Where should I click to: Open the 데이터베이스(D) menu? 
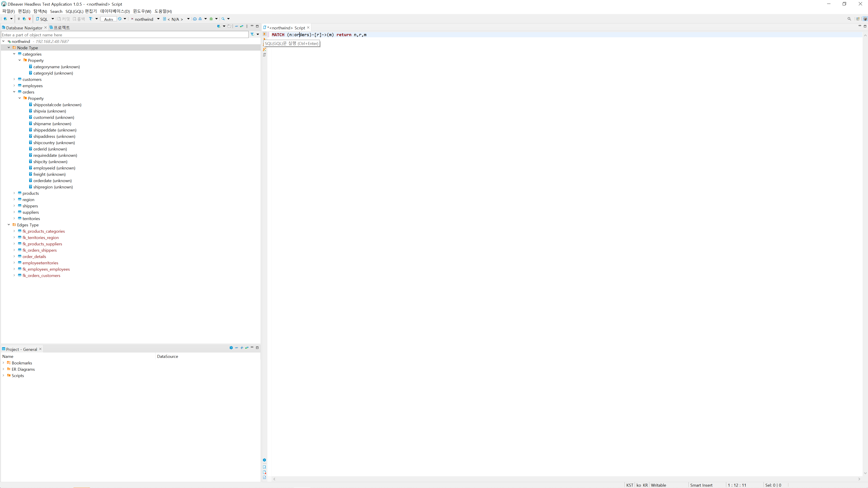[115, 11]
